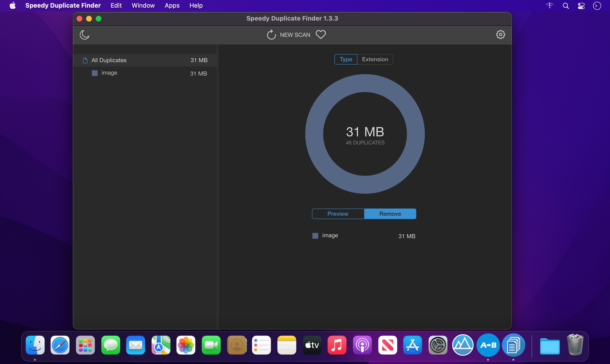Open settings via the gear icon
The height and width of the screenshot is (364, 610).
click(500, 34)
